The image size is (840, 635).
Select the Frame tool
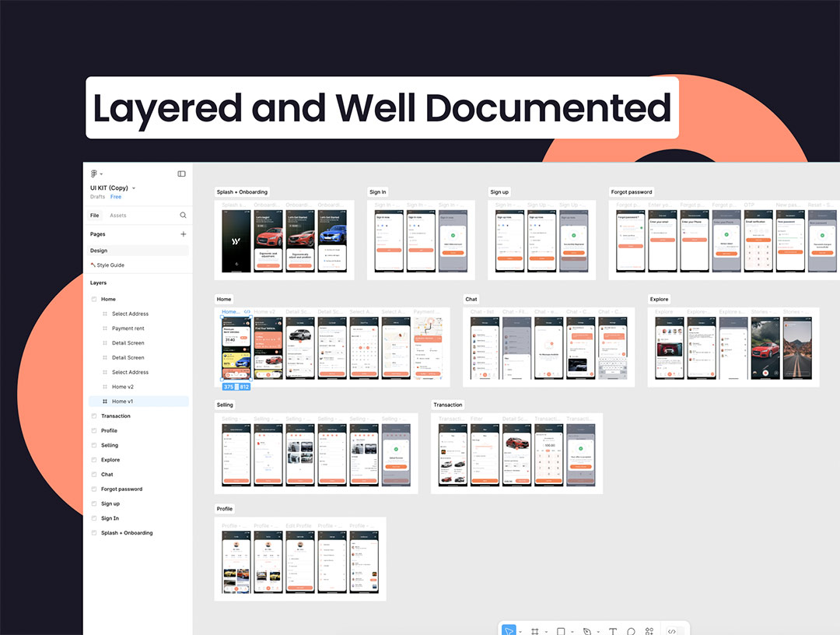[535, 631]
